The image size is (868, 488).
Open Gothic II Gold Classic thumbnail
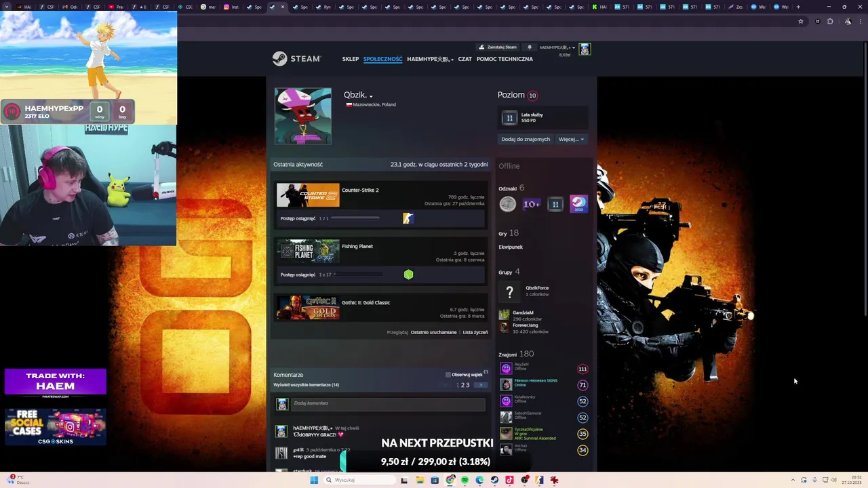[x=308, y=308]
